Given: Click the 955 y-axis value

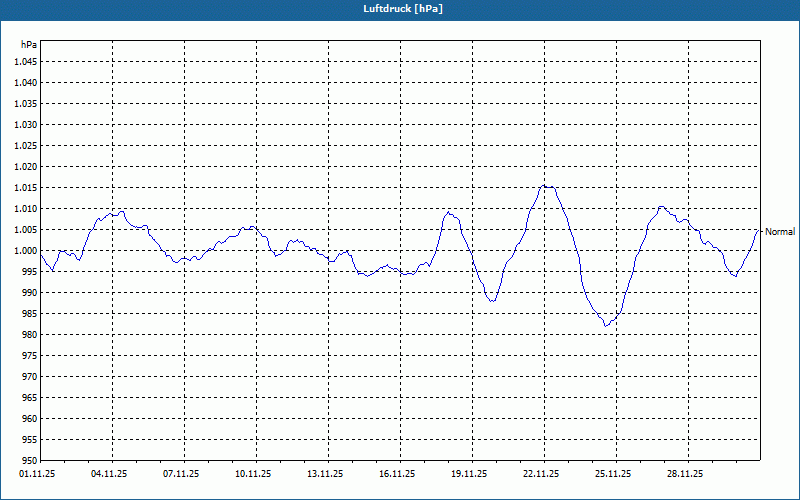Looking at the screenshot, I should (x=30, y=440).
